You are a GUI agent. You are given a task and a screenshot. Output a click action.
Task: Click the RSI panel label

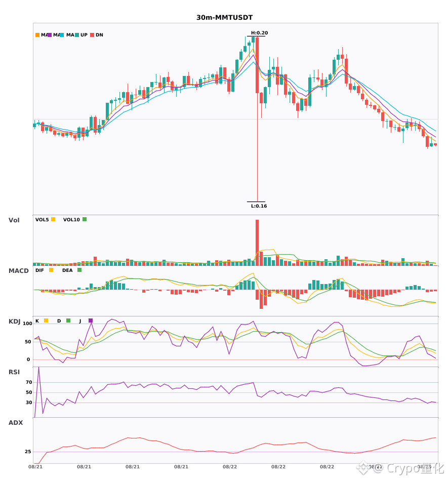point(14,372)
